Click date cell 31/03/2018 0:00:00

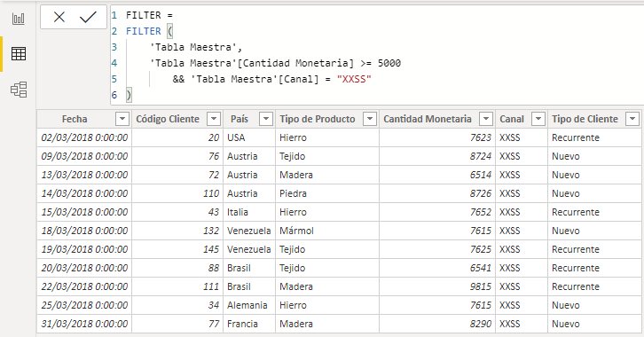tap(84, 324)
